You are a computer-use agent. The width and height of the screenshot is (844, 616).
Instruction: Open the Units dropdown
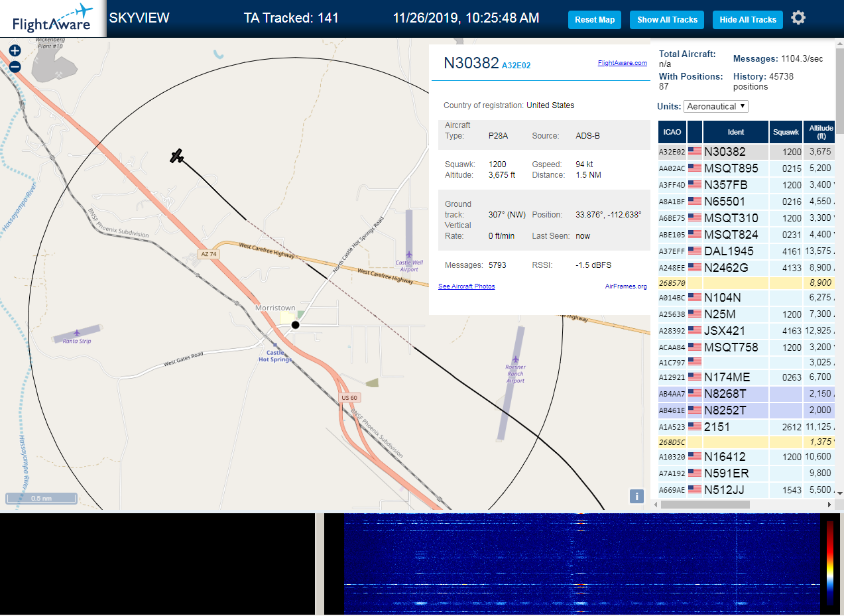(716, 106)
